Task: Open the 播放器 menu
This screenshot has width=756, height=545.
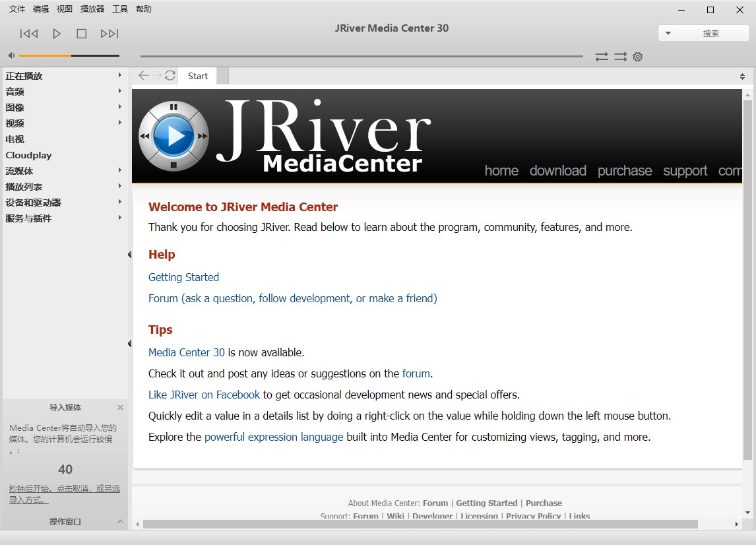Action: [92, 9]
